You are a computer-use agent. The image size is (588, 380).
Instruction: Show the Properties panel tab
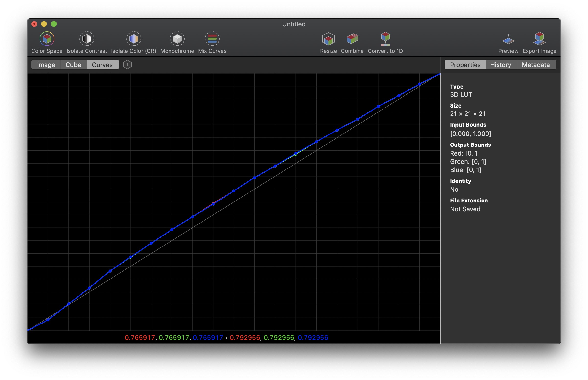pos(465,65)
